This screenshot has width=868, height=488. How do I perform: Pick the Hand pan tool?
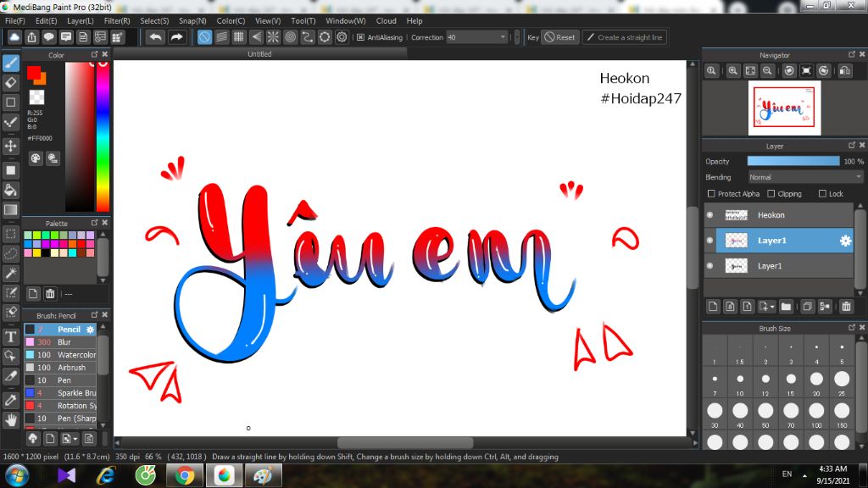[11, 419]
